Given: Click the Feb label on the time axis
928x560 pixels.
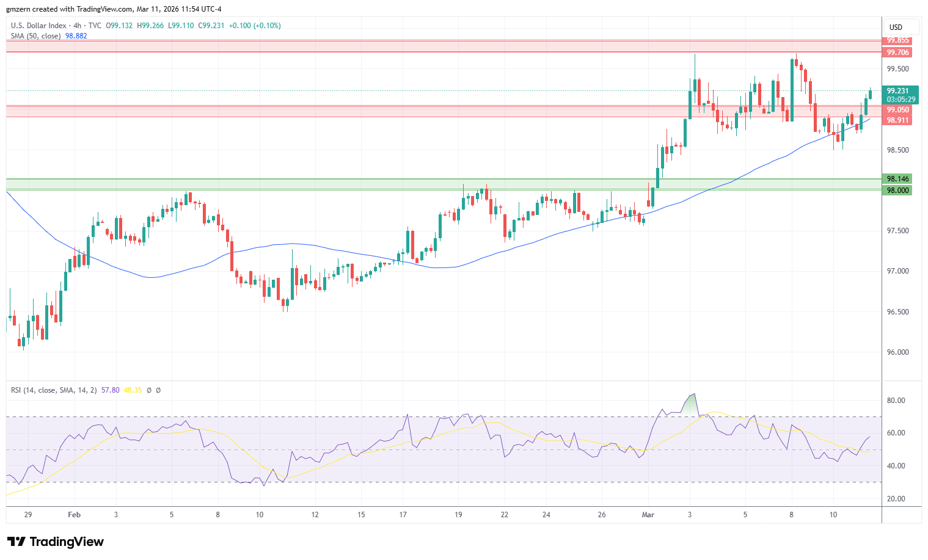Looking at the screenshot, I should pyautogui.click(x=74, y=515).
